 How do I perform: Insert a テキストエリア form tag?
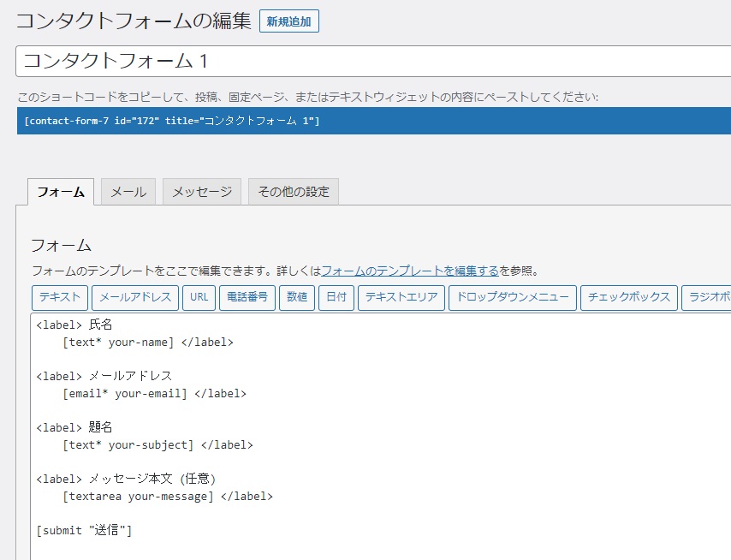pos(401,297)
